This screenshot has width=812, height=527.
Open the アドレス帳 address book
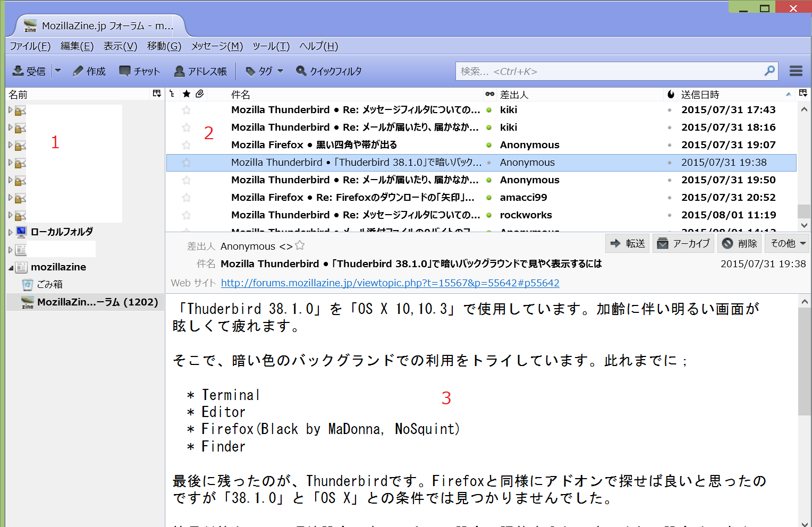[180, 71]
